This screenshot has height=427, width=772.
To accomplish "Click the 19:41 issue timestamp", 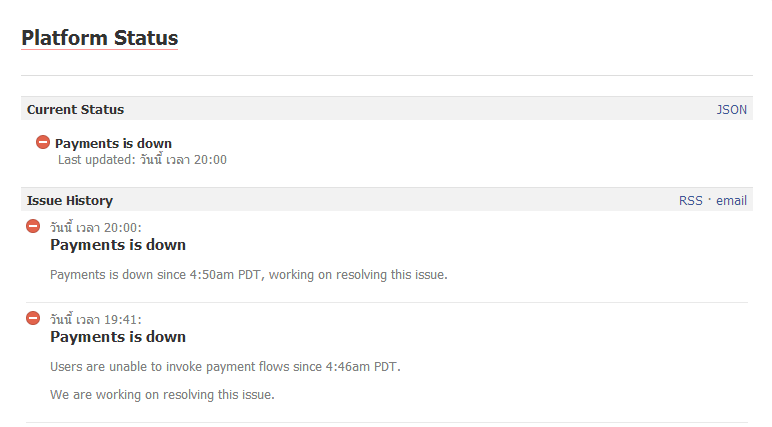I will point(96,319).
